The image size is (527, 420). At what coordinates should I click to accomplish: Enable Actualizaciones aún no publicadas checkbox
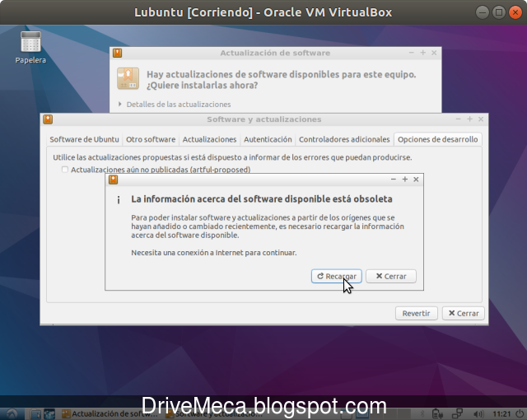tap(65, 170)
